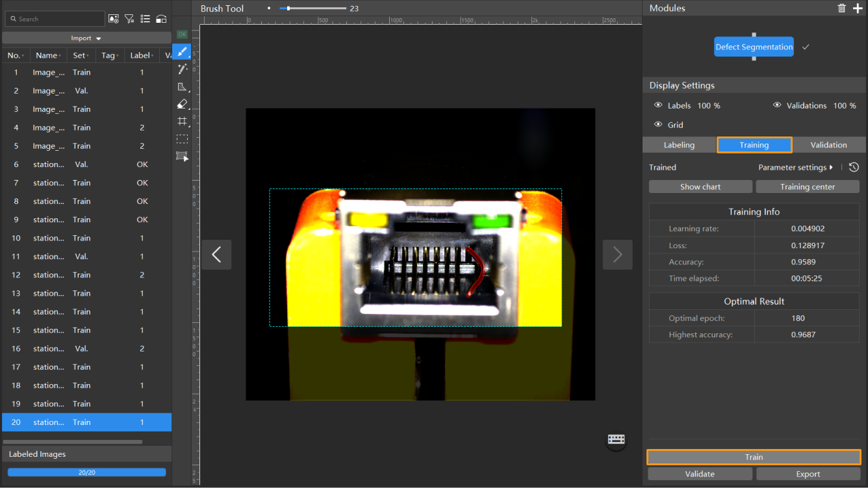Click the Search input field
868x488 pixels.
click(55, 19)
